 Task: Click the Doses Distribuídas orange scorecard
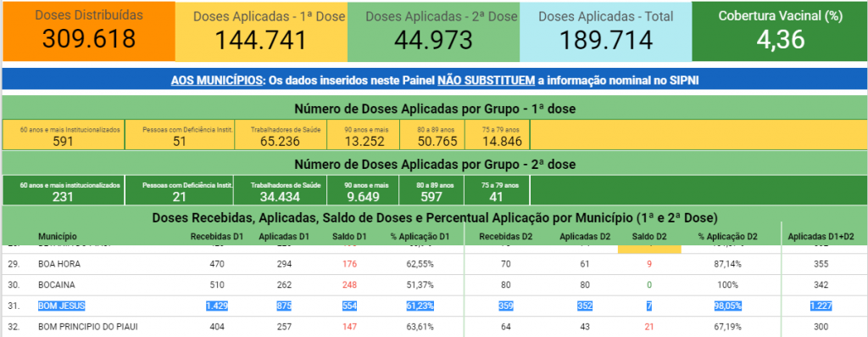point(88,31)
